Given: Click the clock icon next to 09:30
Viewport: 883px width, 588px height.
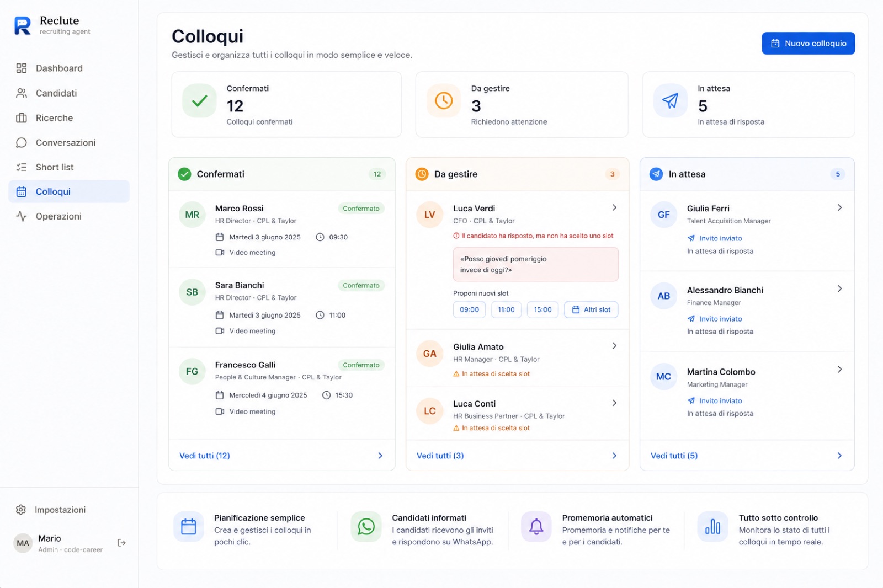Looking at the screenshot, I should pos(320,237).
